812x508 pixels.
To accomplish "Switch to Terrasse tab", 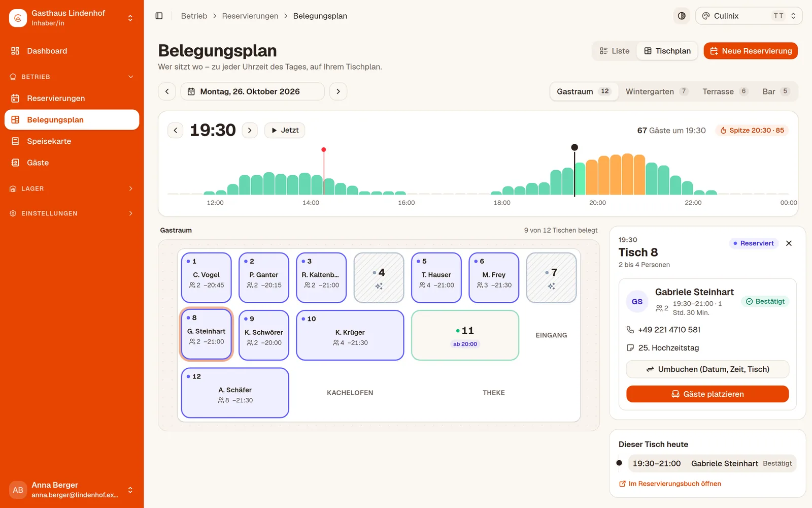I will 725,91.
